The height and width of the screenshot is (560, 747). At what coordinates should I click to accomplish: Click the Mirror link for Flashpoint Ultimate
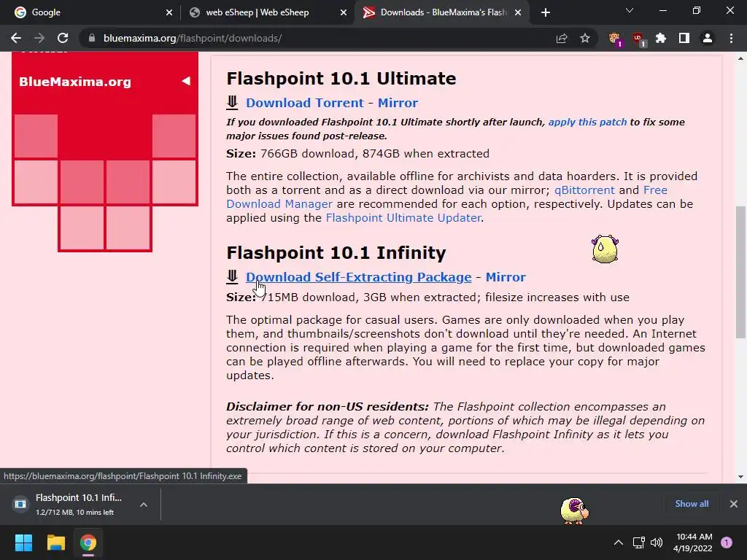[x=398, y=103]
